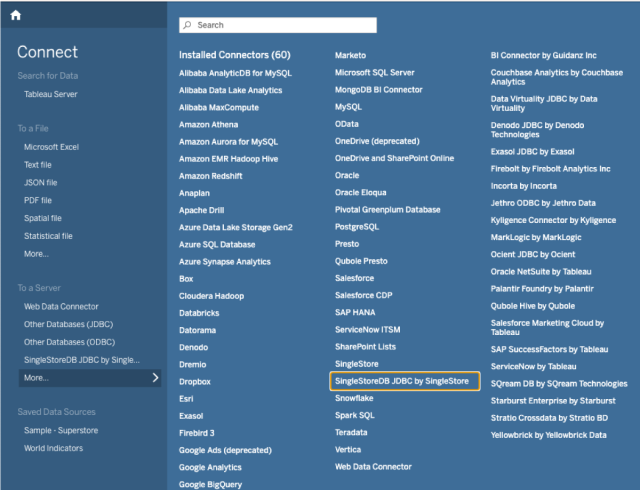Select OData connector
640x490 pixels.
(347, 124)
